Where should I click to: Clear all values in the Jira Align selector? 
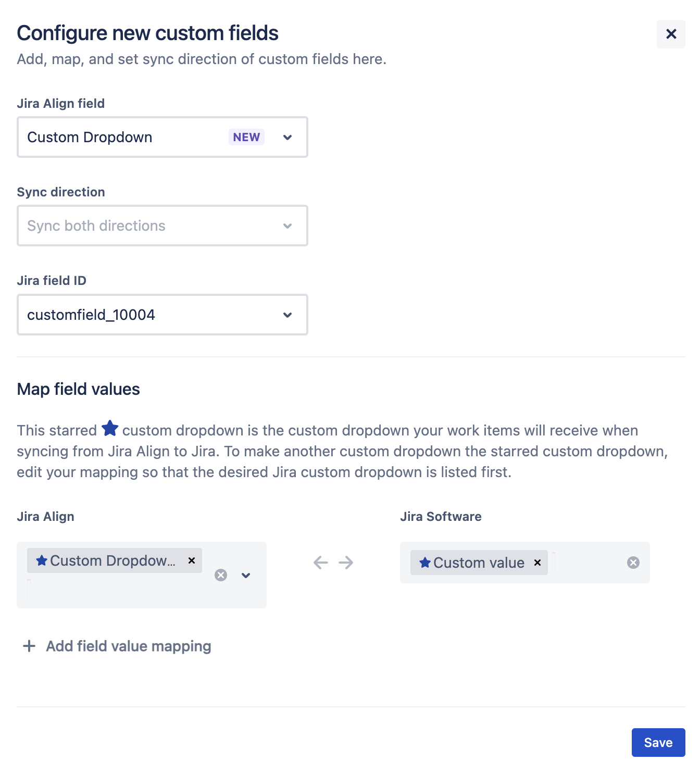[x=220, y=575]
